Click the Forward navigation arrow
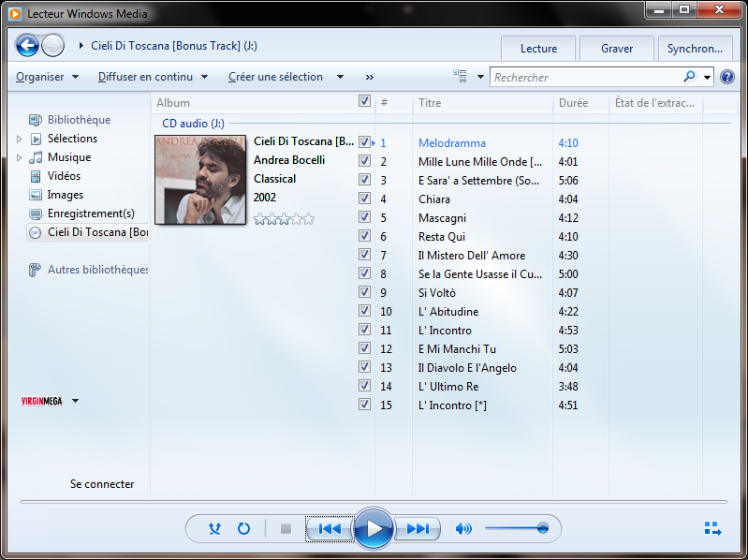The height and width of the screenshot is (560, 748). pos(53,46)
